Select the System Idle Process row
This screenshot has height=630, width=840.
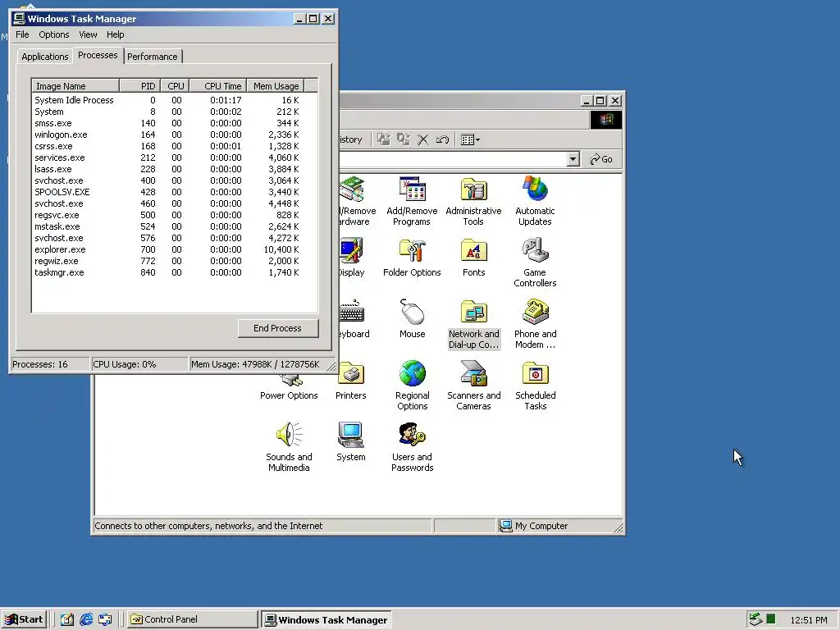coord(175,100)
